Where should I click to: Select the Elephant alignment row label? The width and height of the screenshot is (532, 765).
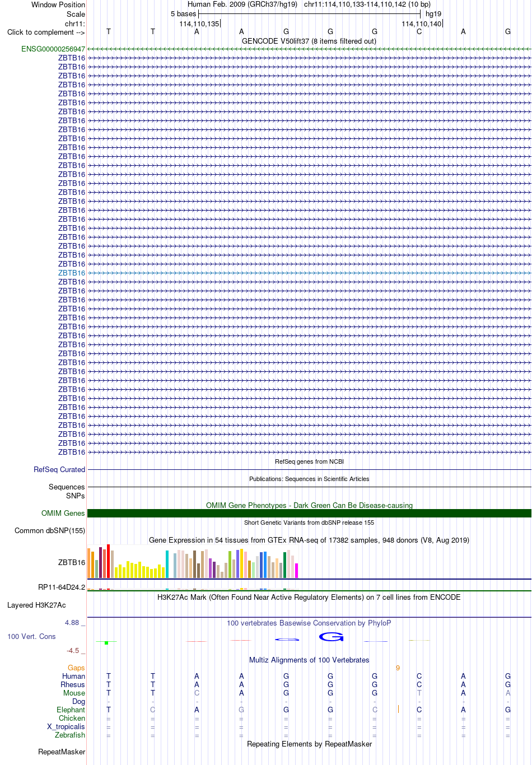point(71,710)
